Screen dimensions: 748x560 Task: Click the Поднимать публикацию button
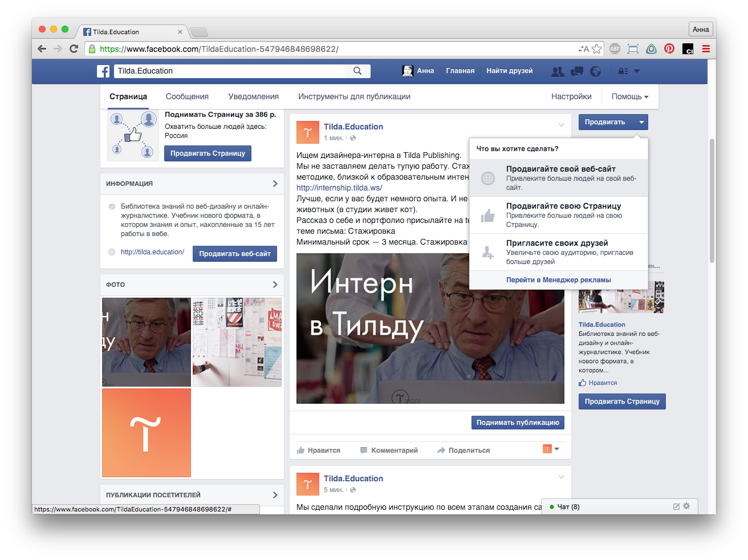[518, 423]
